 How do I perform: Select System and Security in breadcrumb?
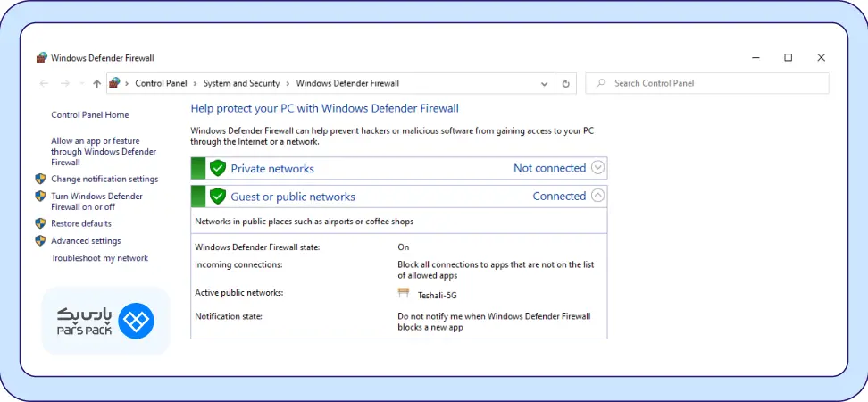click(x=241, y=83)
